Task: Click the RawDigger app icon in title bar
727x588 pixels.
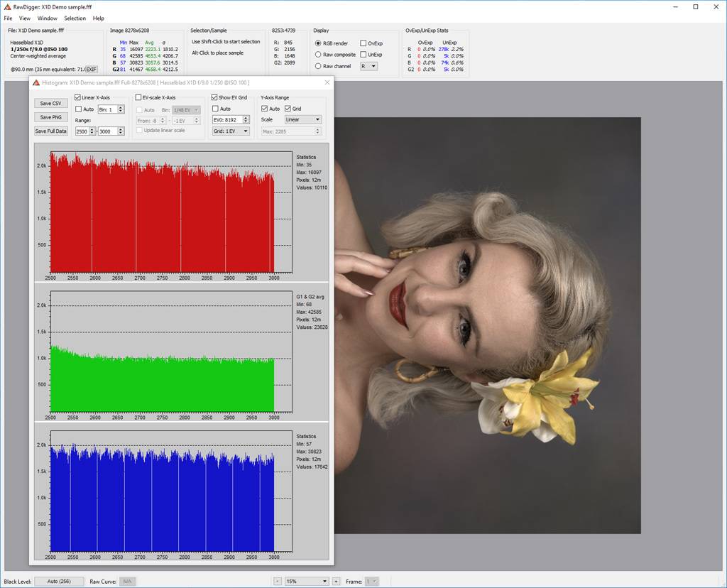Action: pyautogui.click(x=7, y=6)
